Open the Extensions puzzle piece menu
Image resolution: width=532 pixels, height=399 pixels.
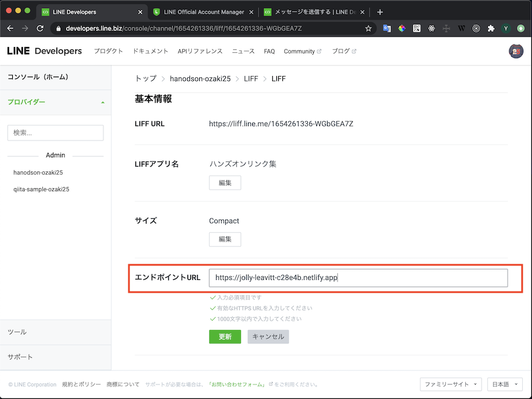coord(491,28)
